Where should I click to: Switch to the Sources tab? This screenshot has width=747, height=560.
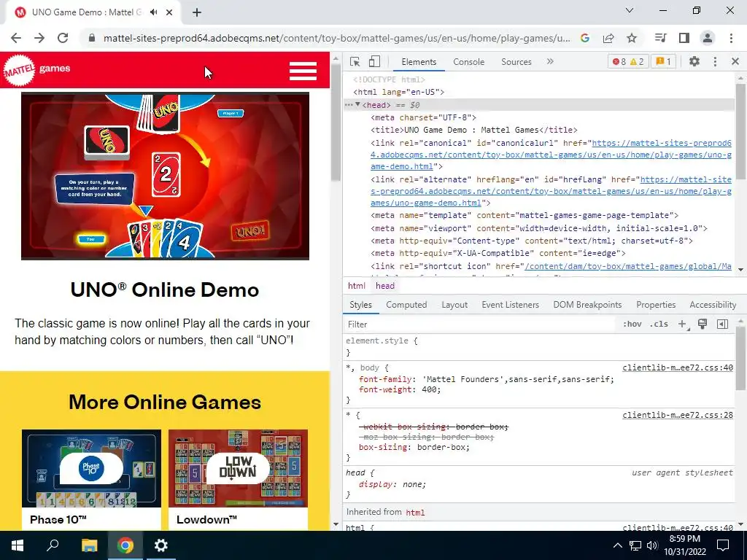point(516,62)
